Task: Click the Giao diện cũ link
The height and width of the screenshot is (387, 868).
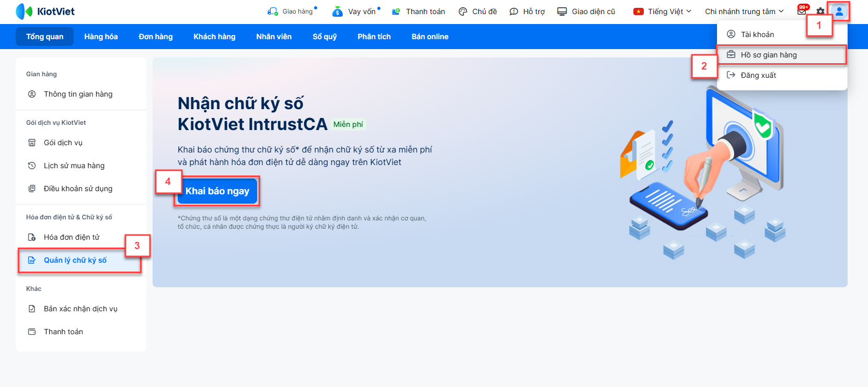Action: click(x=593, y=11)
